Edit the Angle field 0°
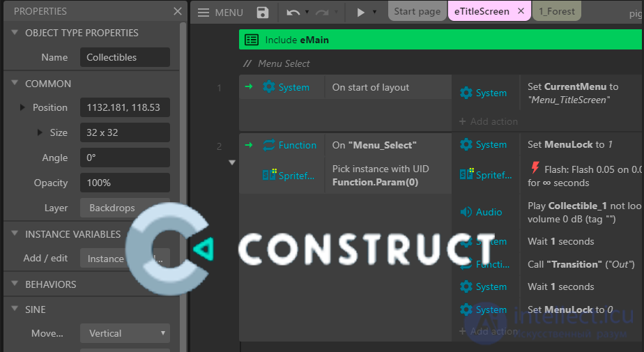 (x=125, y=158)
